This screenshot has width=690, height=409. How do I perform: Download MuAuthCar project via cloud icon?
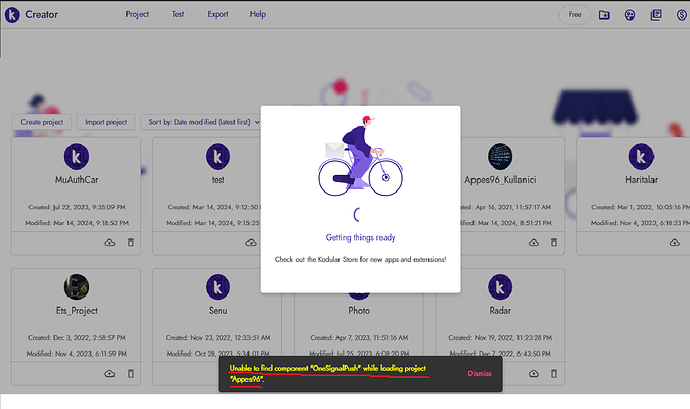click(x=110, y=243)
